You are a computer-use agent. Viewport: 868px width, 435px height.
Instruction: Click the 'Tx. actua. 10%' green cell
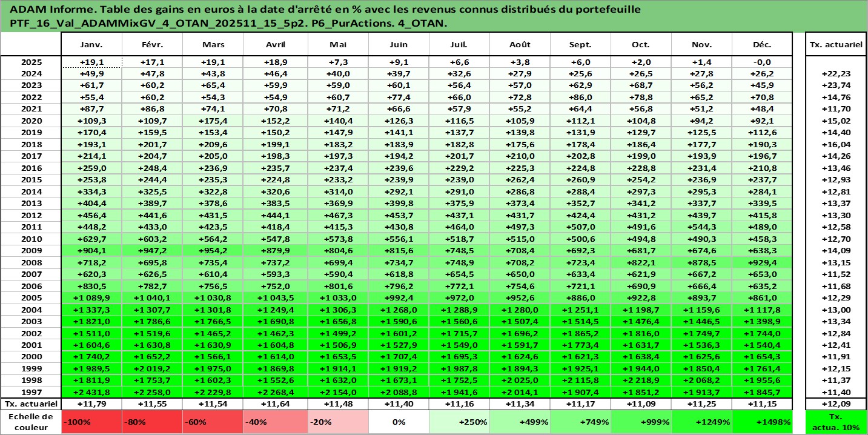pyautogui.click(x=835, y=422)
